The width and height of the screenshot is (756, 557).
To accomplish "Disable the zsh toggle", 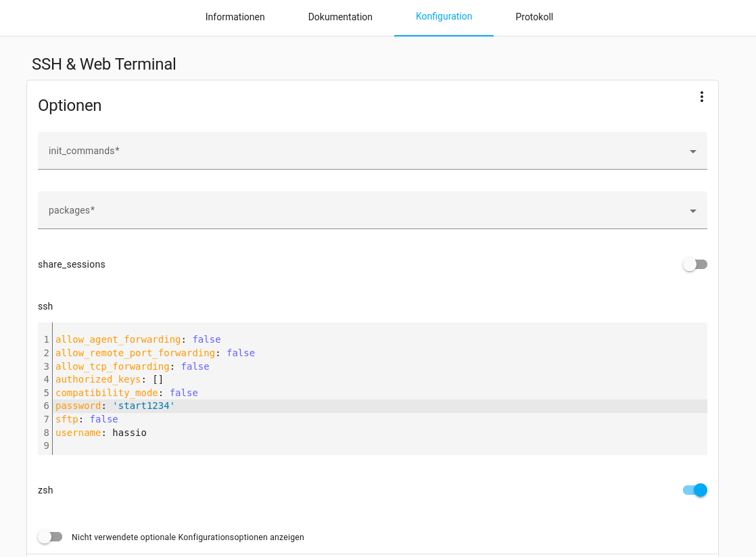I will pos(694,490).
